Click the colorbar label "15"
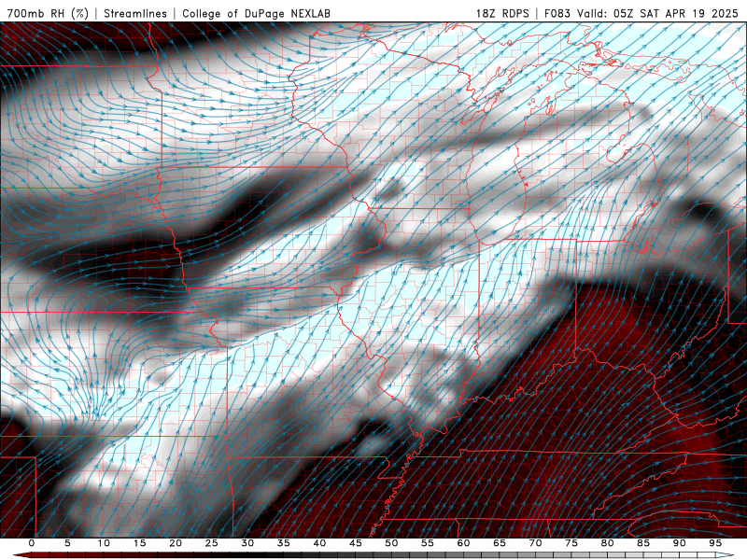 point(139,543)
